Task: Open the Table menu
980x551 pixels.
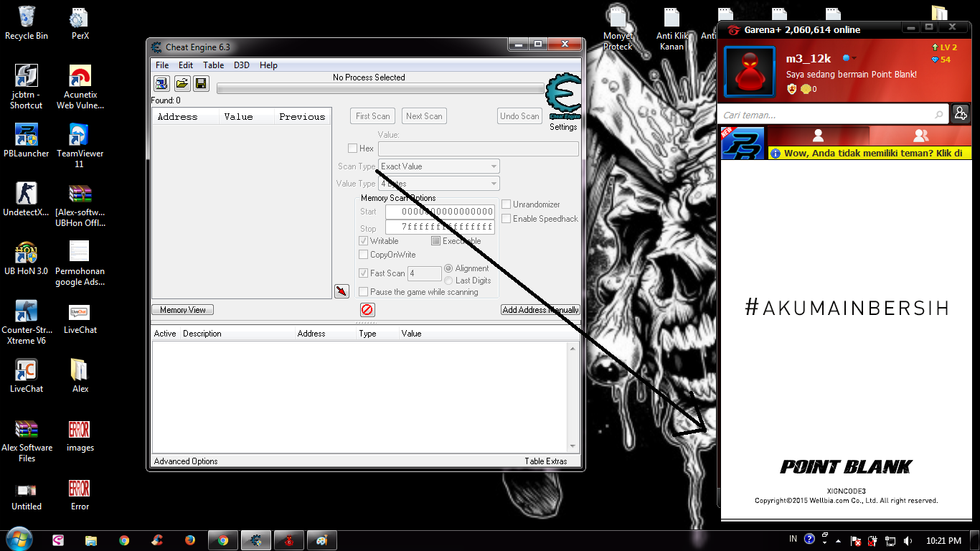Action: point(214,65)
